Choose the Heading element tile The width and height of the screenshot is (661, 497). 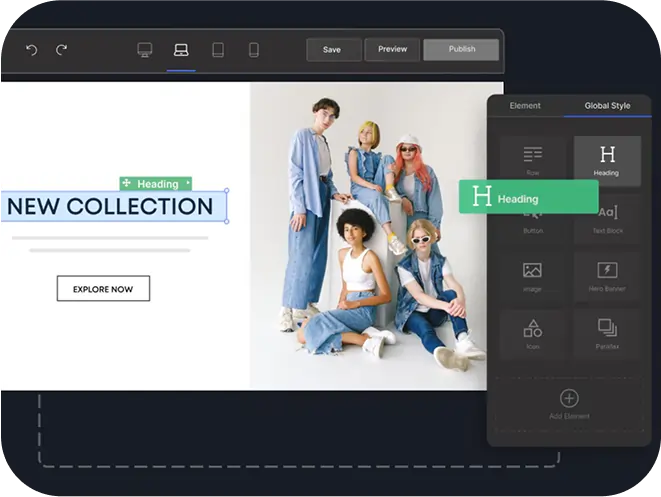click(x=607, y=159)
